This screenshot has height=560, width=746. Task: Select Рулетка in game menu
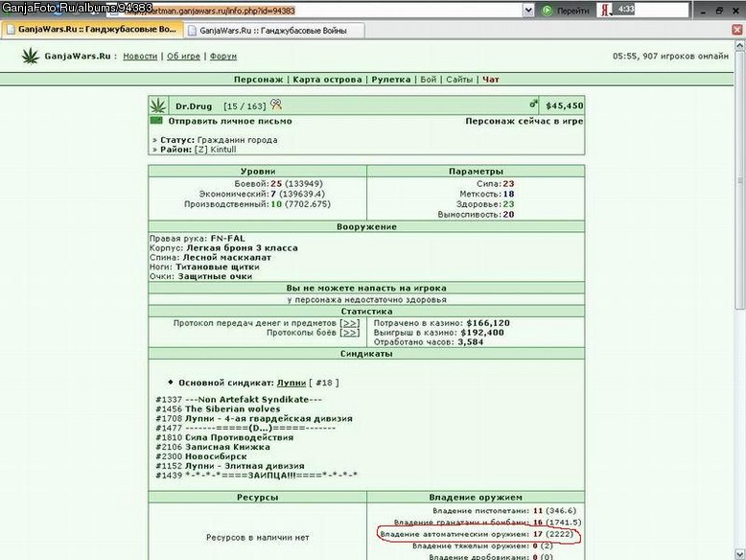click(x=391, y=80)
